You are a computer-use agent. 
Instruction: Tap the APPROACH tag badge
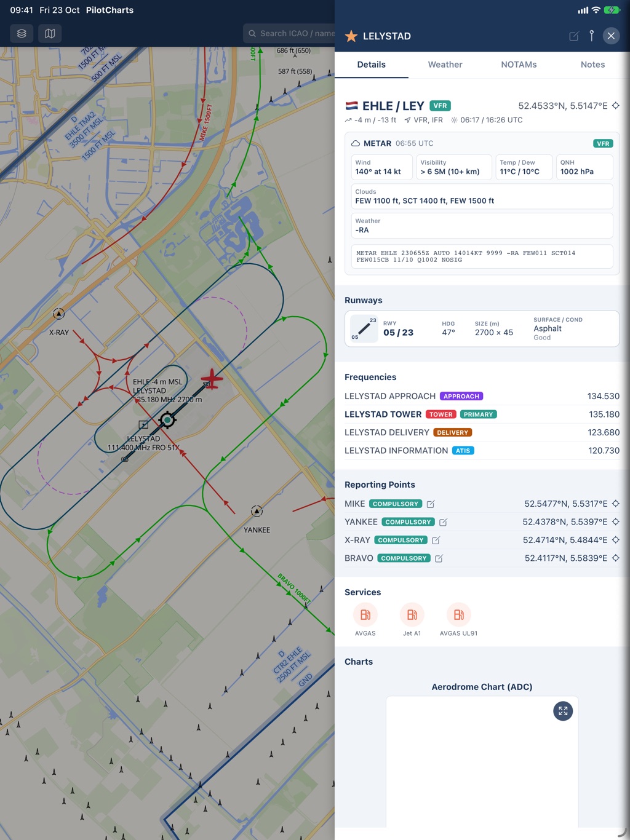[461, 396]
